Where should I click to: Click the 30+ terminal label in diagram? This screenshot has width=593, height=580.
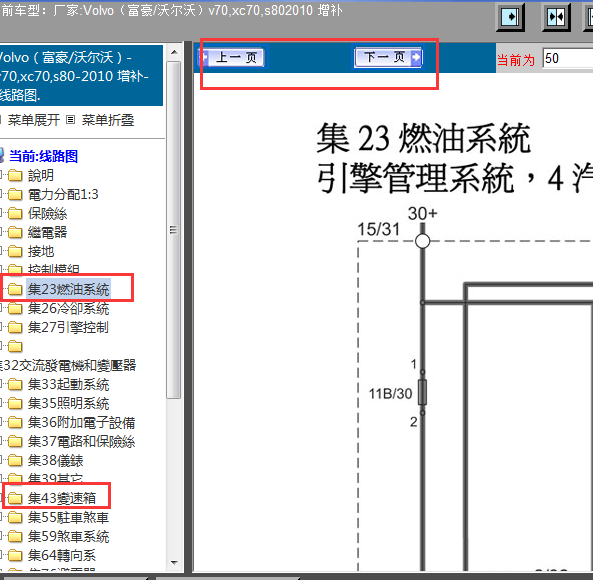[422, 214]
